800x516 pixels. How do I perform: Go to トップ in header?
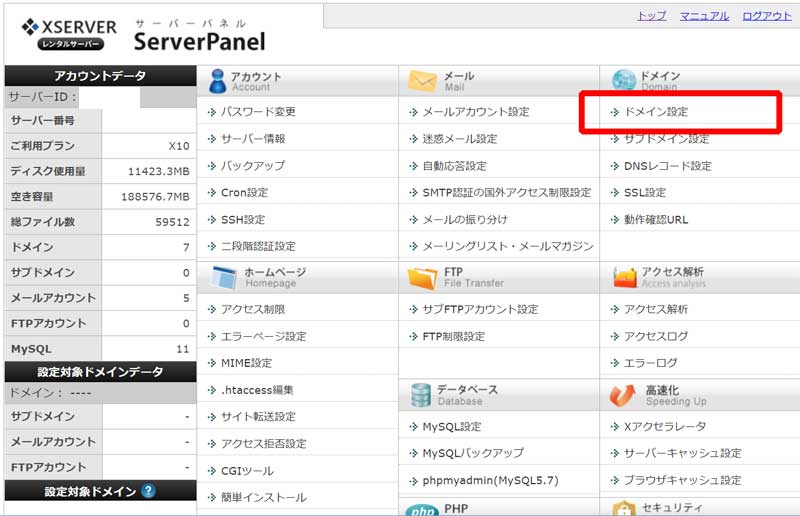(x=651, y=17)
